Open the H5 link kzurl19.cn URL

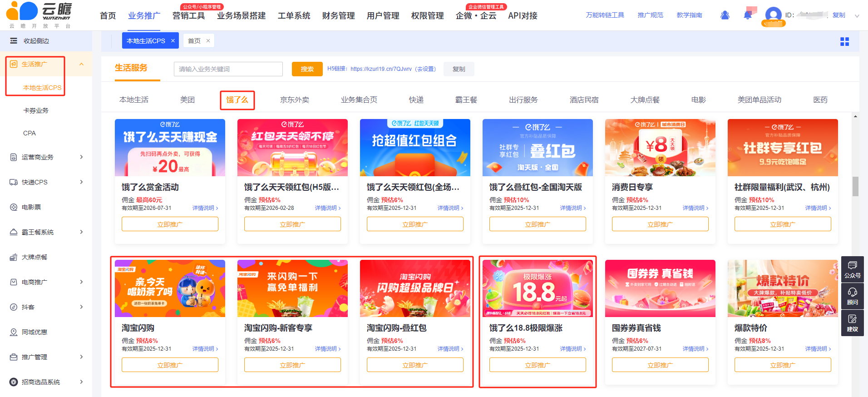(381, 69)
